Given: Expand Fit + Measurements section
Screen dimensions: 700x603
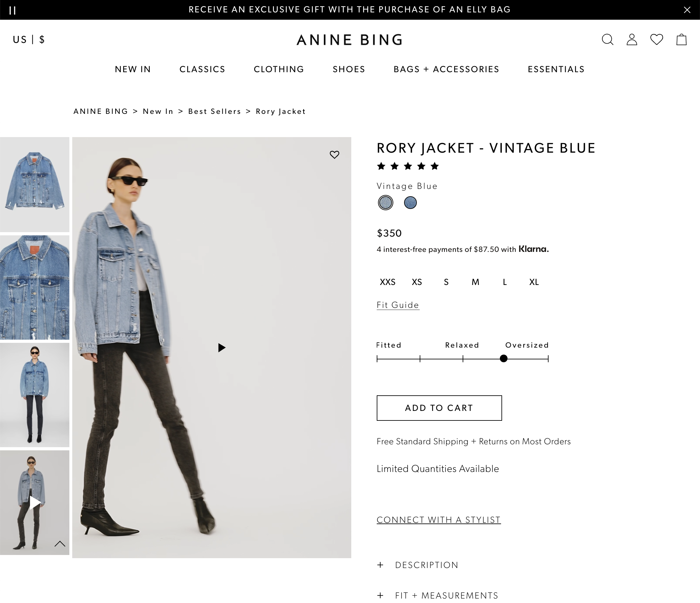Looking at the screenshot, I should 446,595.
